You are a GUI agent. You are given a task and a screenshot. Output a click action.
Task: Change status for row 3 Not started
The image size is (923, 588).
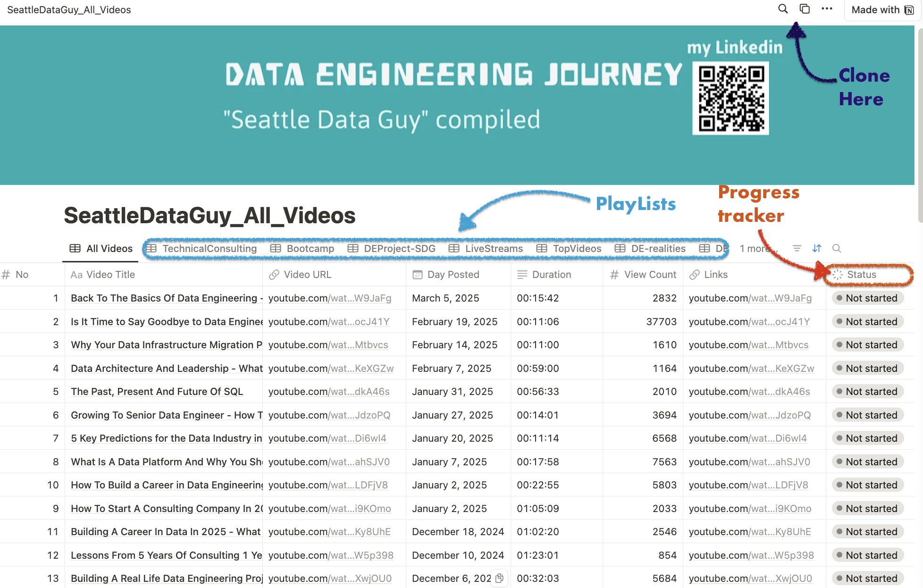click(x=868, y=345)
